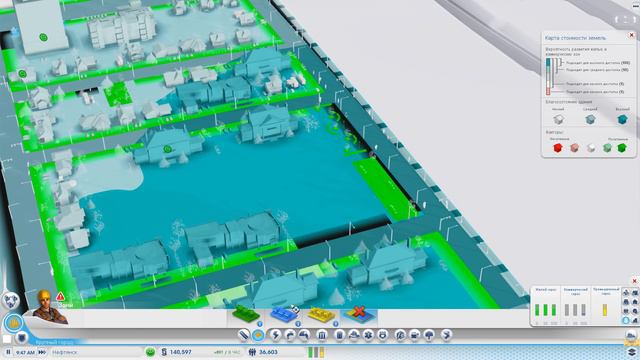640x360 pixels.
Task: Open the Health medical cross icon
Action: (368, 335)
